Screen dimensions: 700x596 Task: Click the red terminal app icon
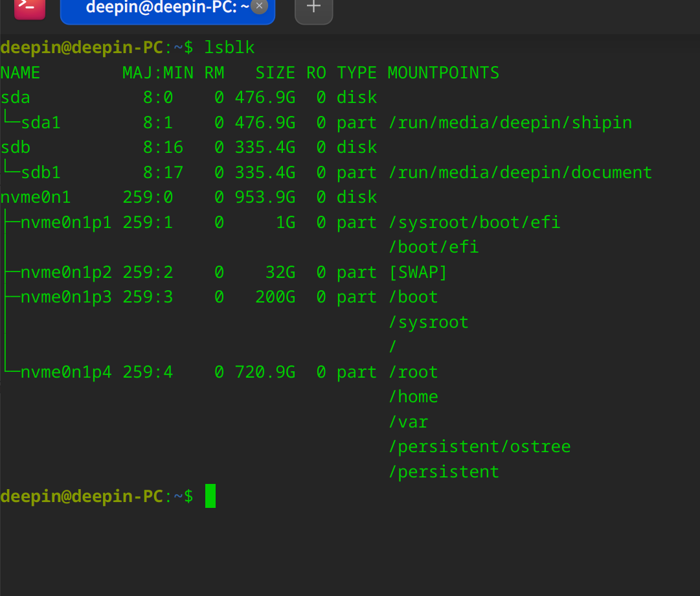tap(30, 8)
